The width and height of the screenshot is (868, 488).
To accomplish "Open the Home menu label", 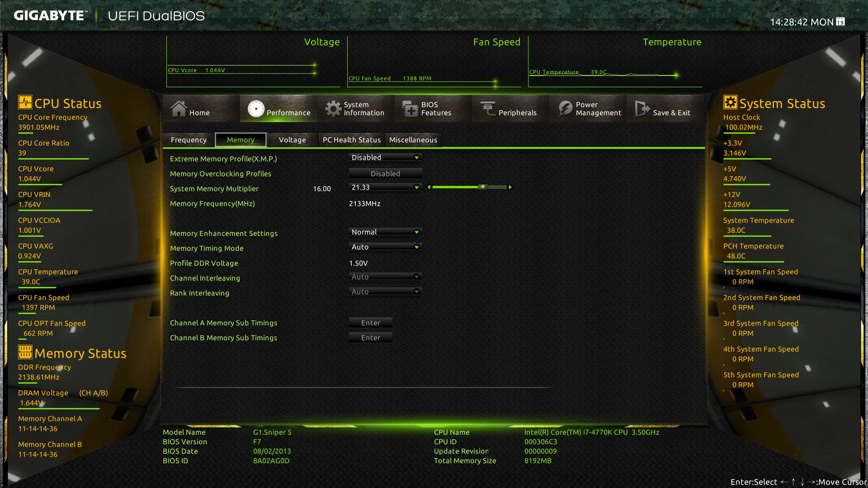I will click(199, 113).
